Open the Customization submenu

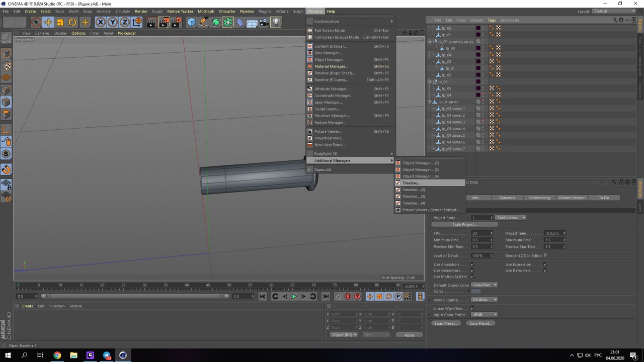click(351, 21)
